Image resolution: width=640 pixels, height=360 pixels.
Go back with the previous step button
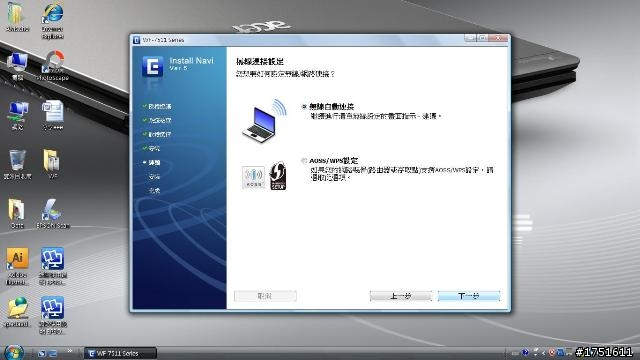pos(401,296)
